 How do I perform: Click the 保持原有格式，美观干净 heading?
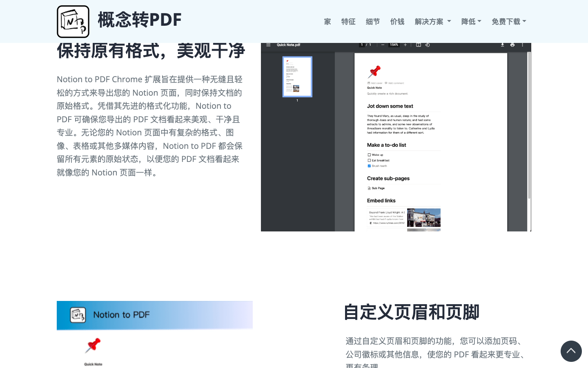(x=151, y=51)
